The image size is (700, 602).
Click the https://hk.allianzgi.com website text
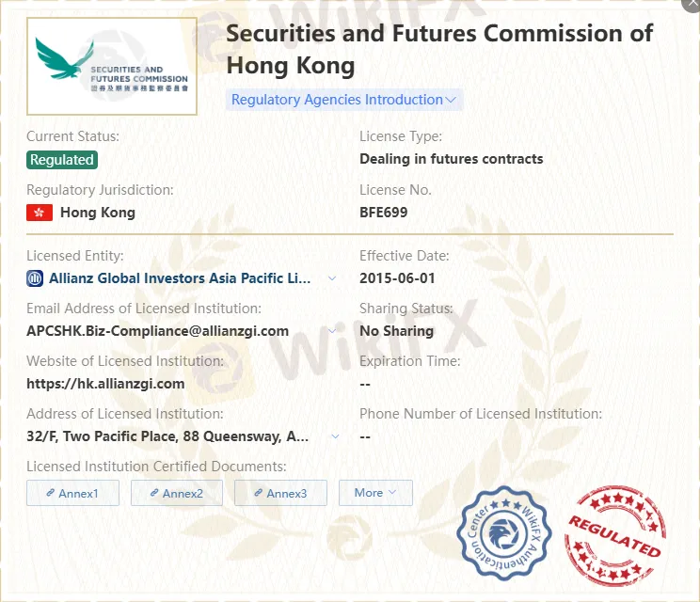(x=105, y=384)
